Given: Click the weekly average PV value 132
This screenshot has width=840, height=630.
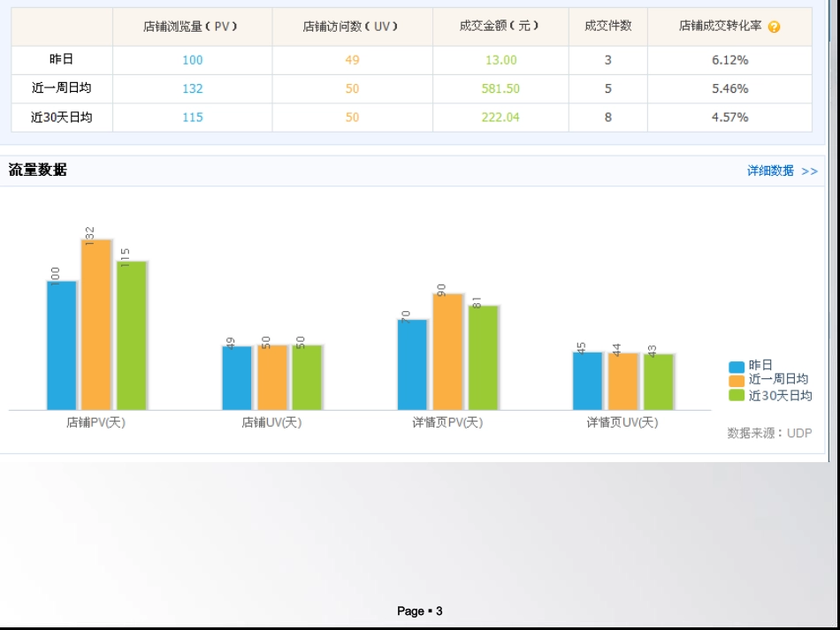Looking at the screenshot, I should [x=192, y=88].
